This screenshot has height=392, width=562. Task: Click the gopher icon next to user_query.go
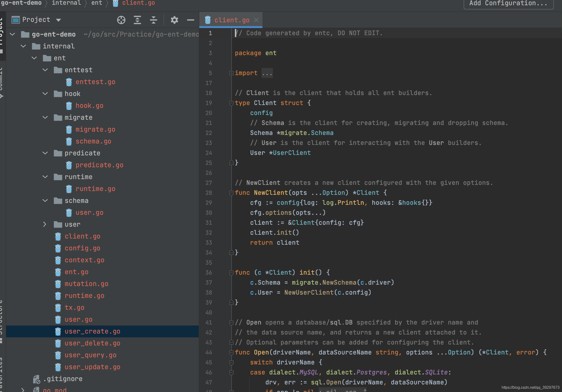point(58,355)
